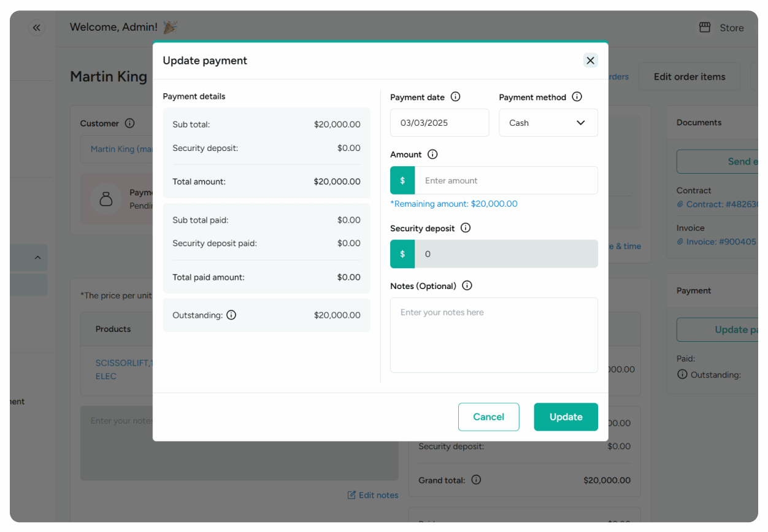Click the Amount info icon
This screenshot has width=768, height=532.
click(x=432, y=154)
